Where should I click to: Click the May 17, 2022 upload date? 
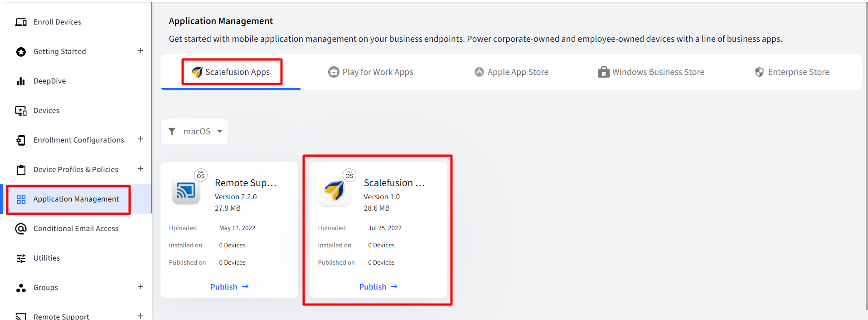(x=237, y=228)
